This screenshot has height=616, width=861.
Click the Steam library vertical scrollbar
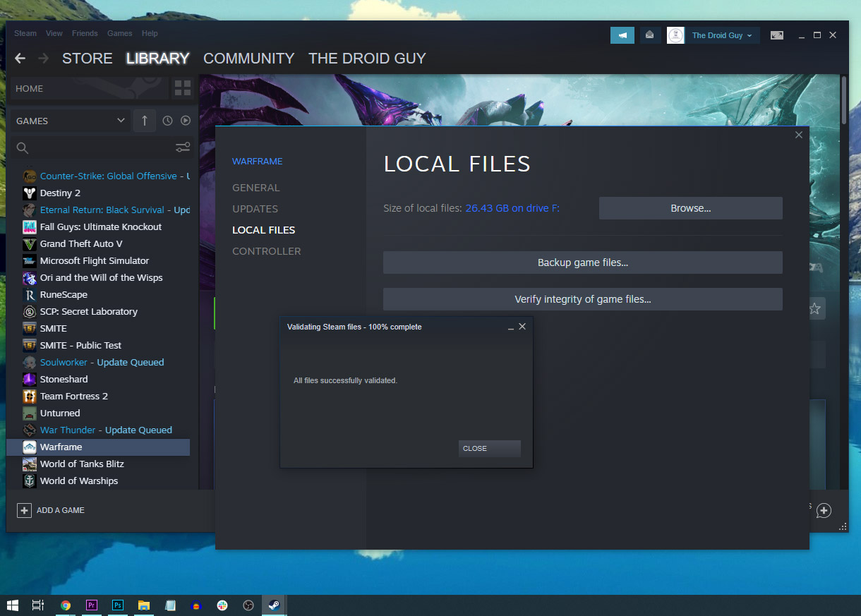click(844, 99)
